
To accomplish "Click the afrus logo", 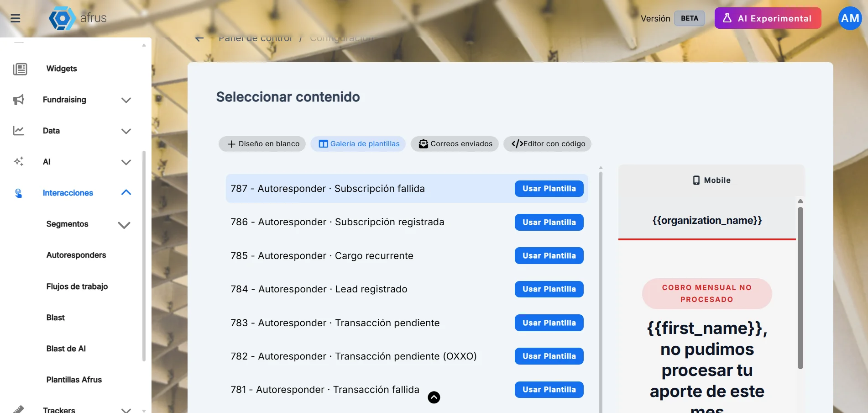I will (x=78, y=18).
